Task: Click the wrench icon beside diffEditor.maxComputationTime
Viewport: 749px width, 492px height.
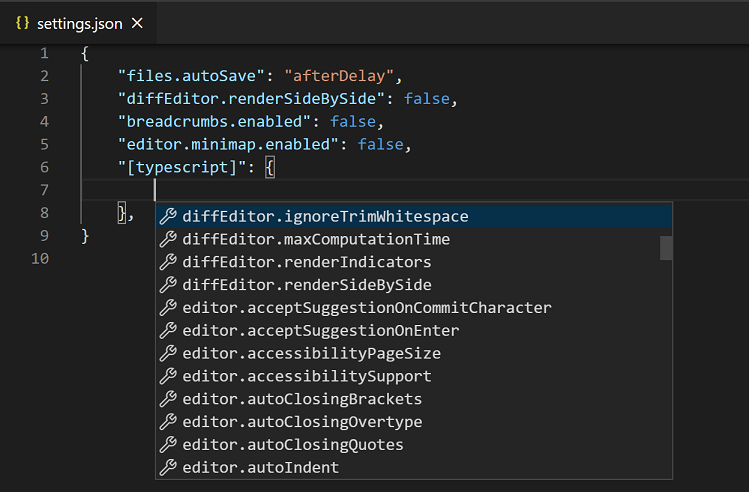Action: 168,239
